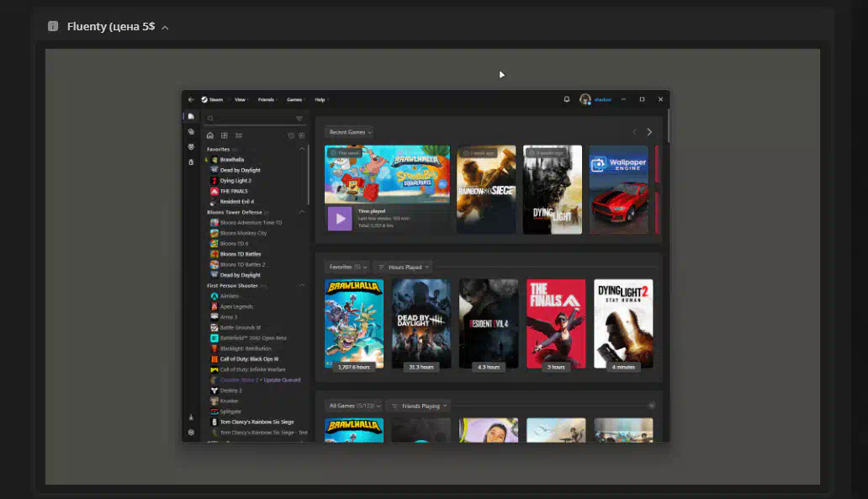This screenshot has height=499, width=868.
Task: Open the Recent Games dropdown
Action: click(350, 132)
